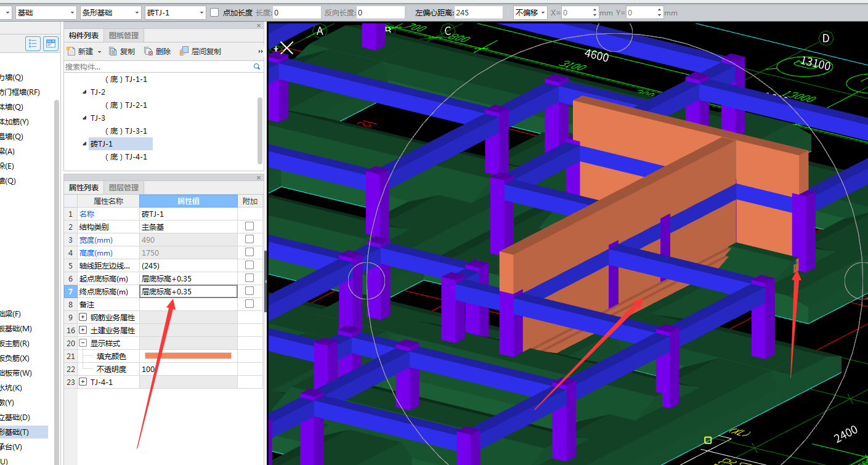Increase the X offset with spinner up

pos(594,10)
